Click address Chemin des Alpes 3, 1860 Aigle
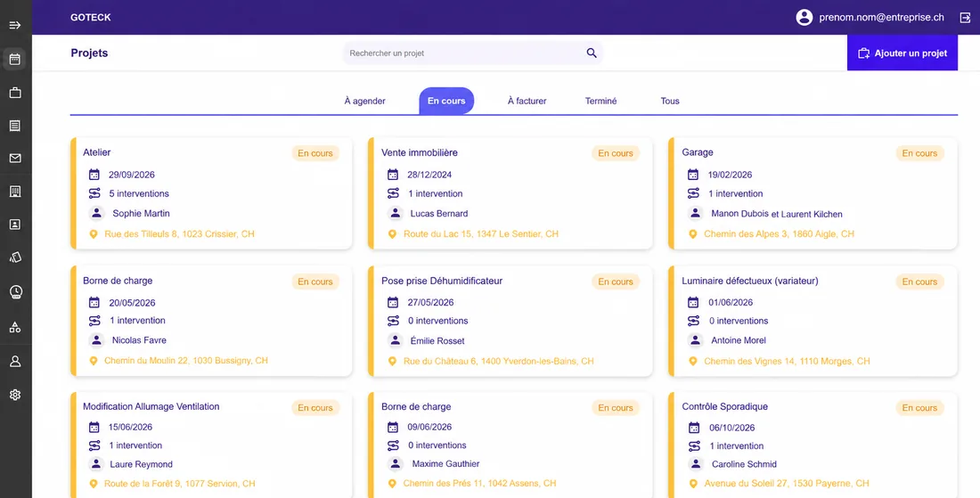Screen dimensions: 980x498 click(779, 233)
